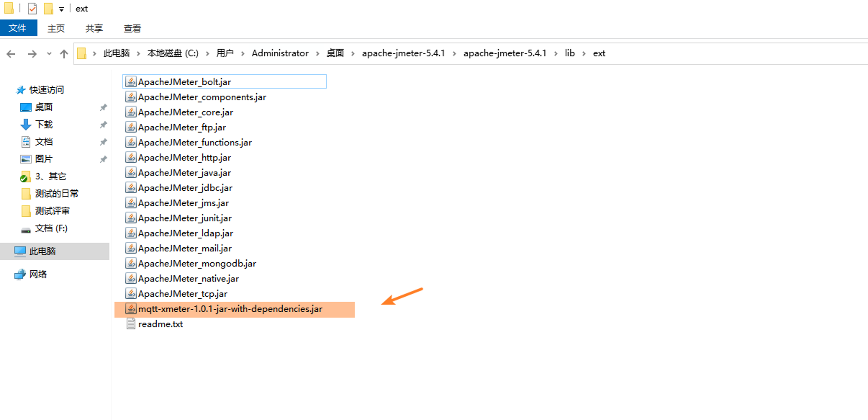Image resolution: width=868 pixels, height=420 pixels.
Task: Click the ext breadcrumb in address bar
Action: [x=599, y=53]
